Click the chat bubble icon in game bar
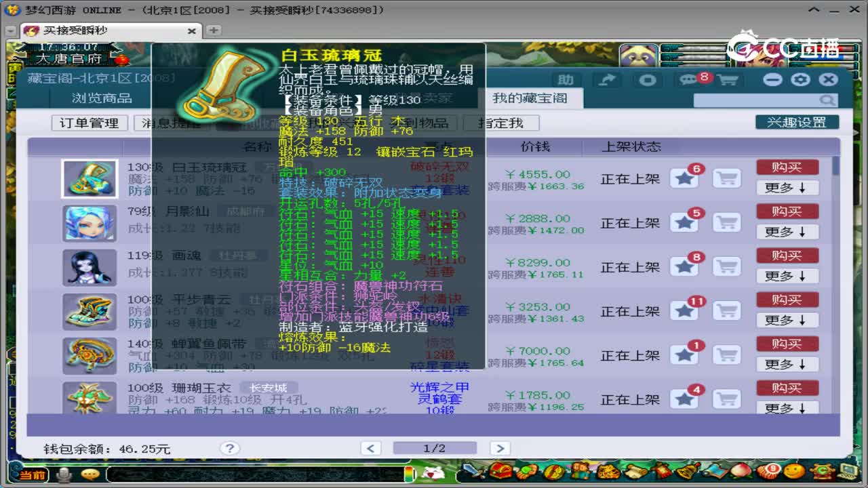 coord(90,474)
